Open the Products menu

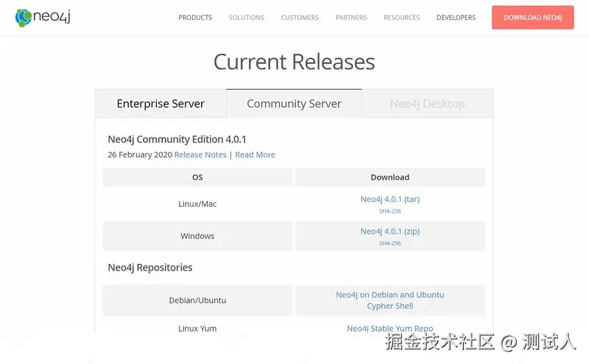point(195,18)
